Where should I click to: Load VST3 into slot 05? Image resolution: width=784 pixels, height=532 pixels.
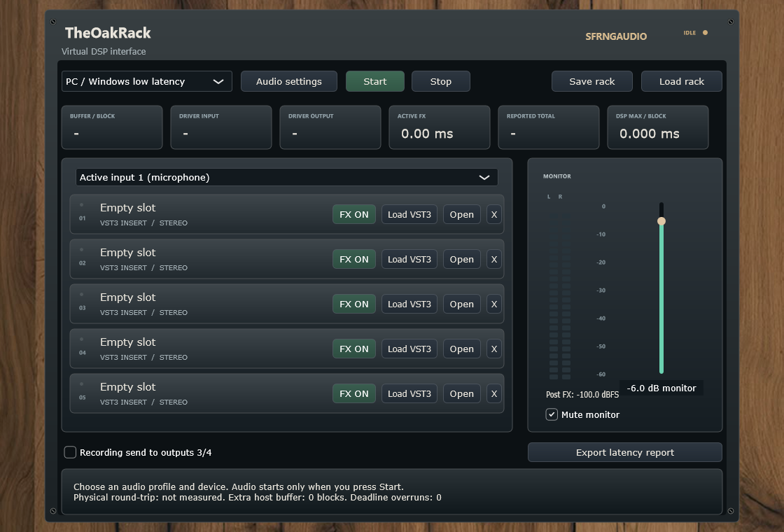tap(409, 393)
